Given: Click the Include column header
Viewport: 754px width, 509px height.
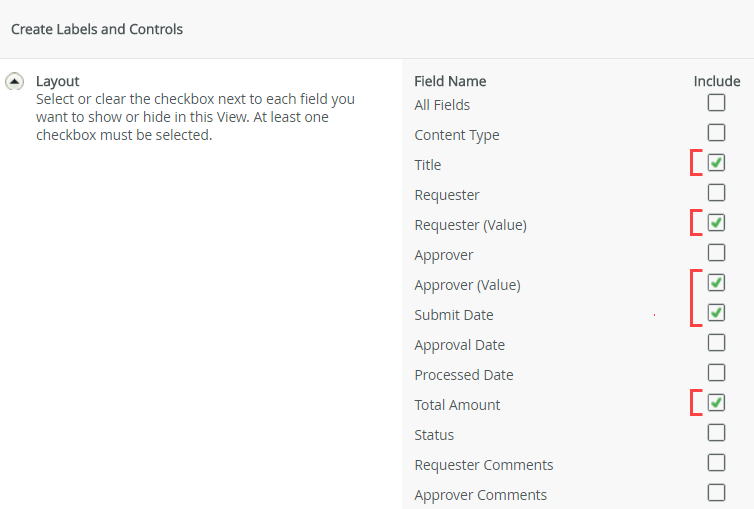Looking at the screenshot, I should (716, 81).
